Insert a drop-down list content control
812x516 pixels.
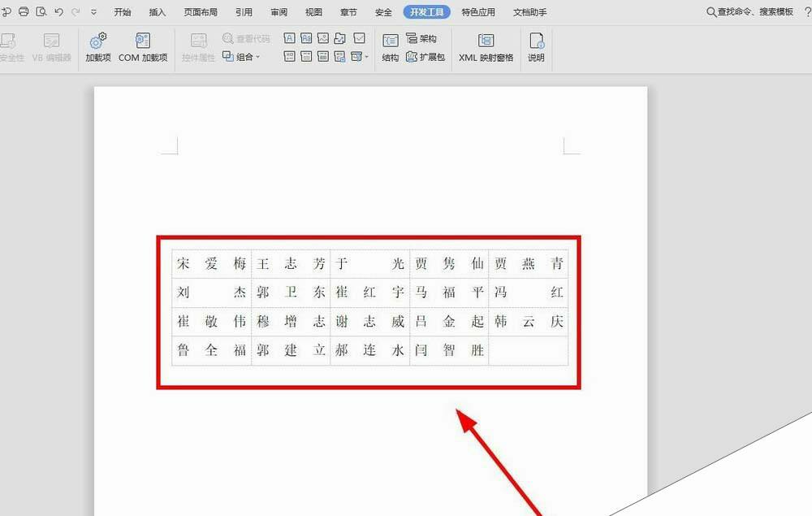[x=307, y=56]
